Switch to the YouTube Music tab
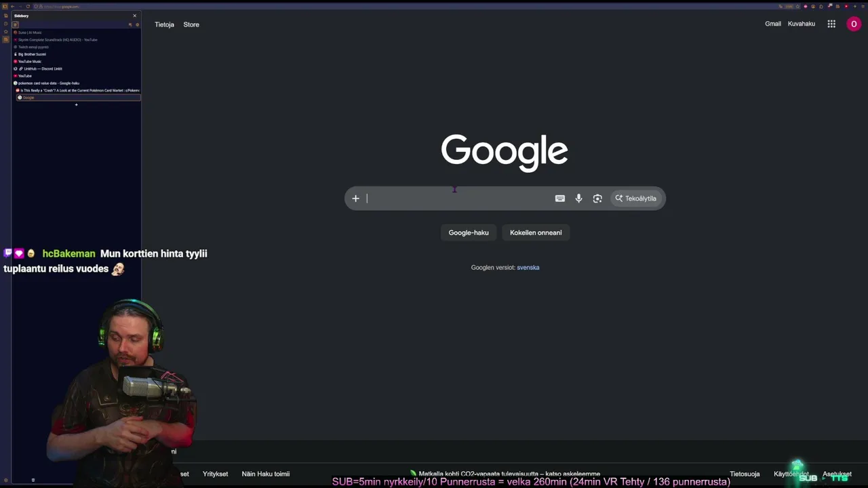Image resolution: width=868 pixels, height=488 pixels. pos(77,62)
